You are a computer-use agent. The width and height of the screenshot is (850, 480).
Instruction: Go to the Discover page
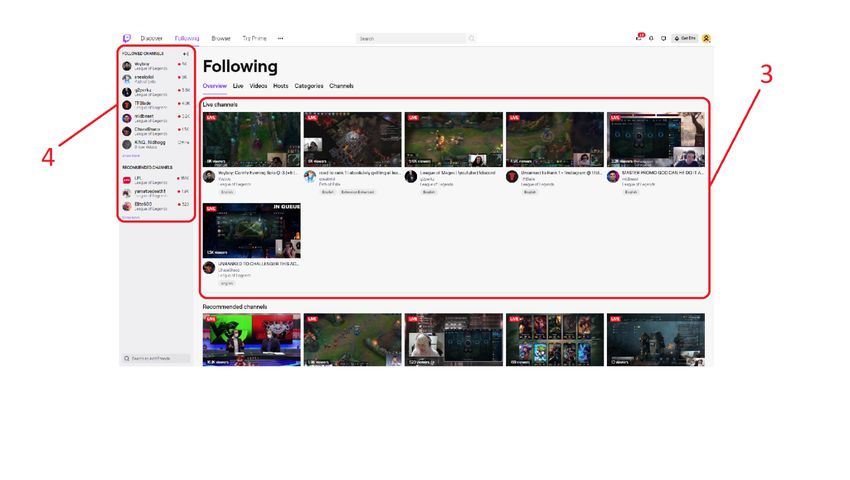point(151,39)
